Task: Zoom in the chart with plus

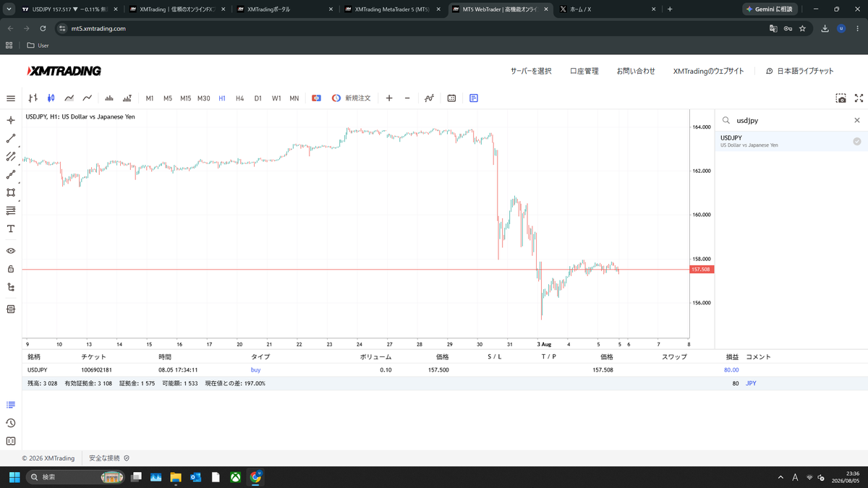Action: click(x=389, y=98)
